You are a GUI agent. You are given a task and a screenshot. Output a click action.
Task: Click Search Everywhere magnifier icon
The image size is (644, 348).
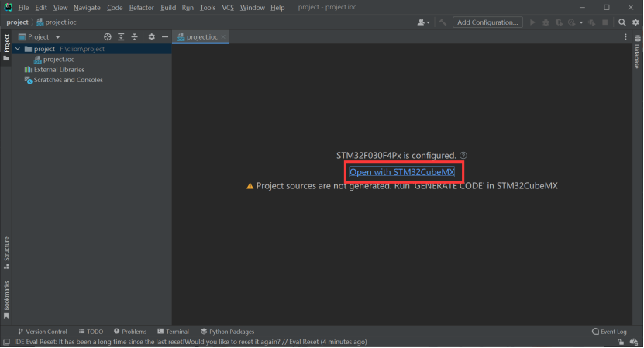pos(622,22)
